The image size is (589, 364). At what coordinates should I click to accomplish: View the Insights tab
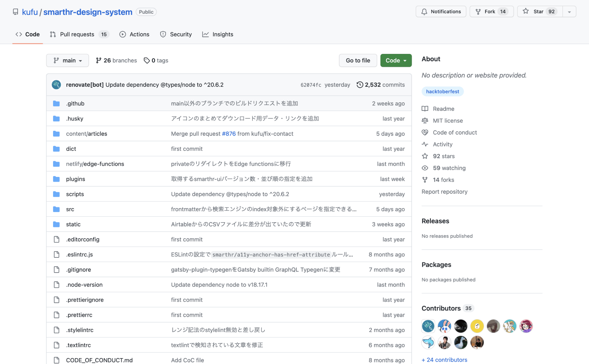pos(218,34)
